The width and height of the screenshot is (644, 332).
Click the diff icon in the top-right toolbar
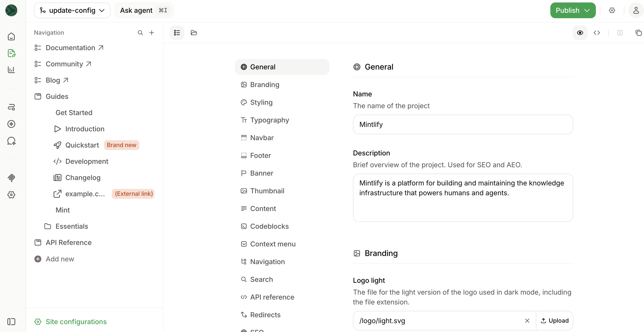[620, 33]
